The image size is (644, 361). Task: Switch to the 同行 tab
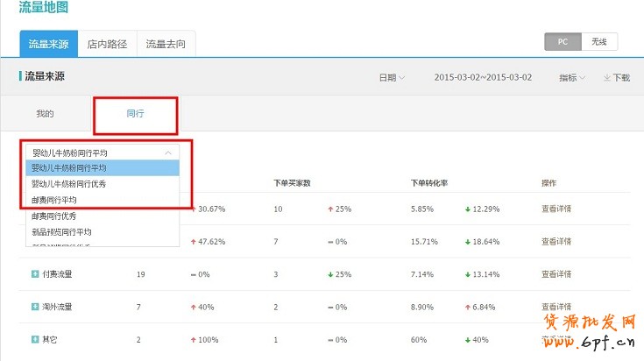pyautogui.click(x=136, y=114)
